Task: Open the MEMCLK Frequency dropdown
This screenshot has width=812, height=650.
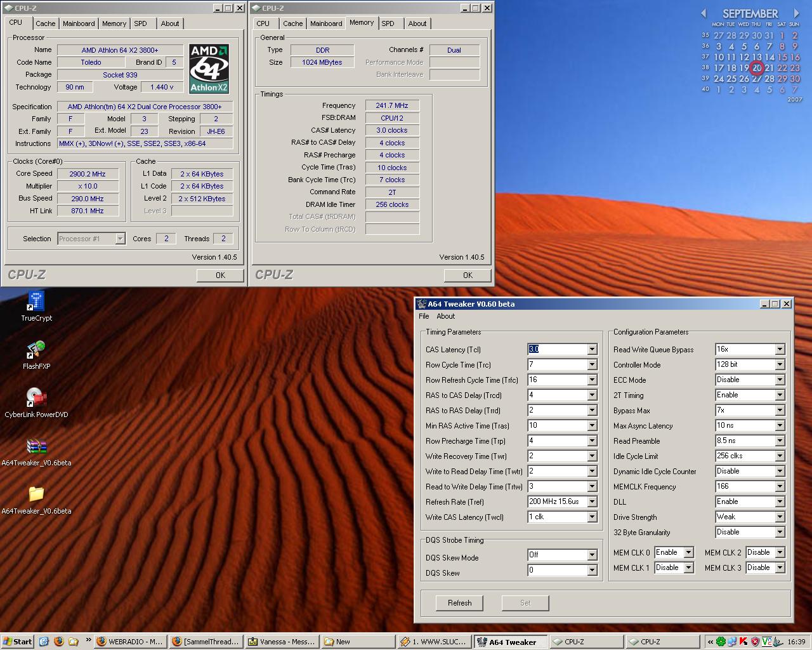Action: [780, 486]
